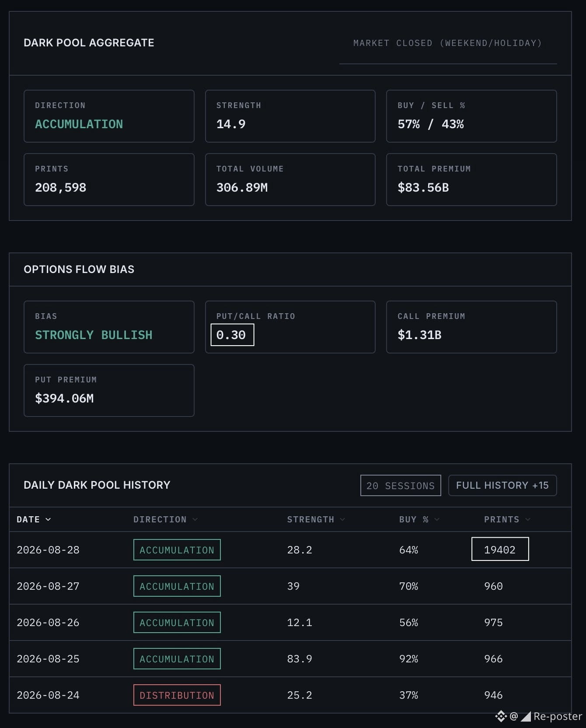586x728 pixels.
Task: Click the DATE column sort chevron
Action: click(x=48, y=519)
